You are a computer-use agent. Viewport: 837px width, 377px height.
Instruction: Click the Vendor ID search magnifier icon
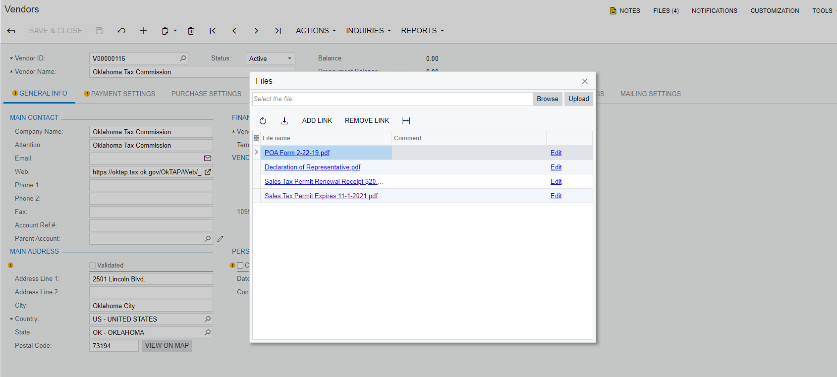pyautogui.click(x=183, y=58)
